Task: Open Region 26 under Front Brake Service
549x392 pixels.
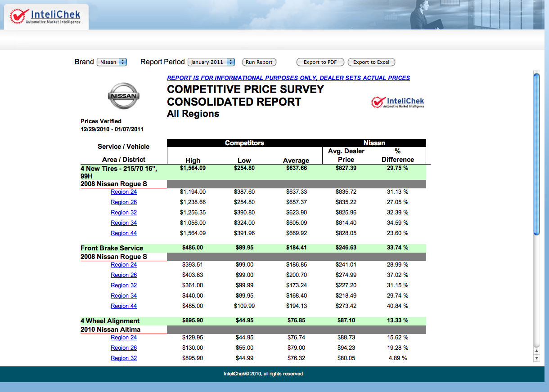Action: [x=124, y=275]
